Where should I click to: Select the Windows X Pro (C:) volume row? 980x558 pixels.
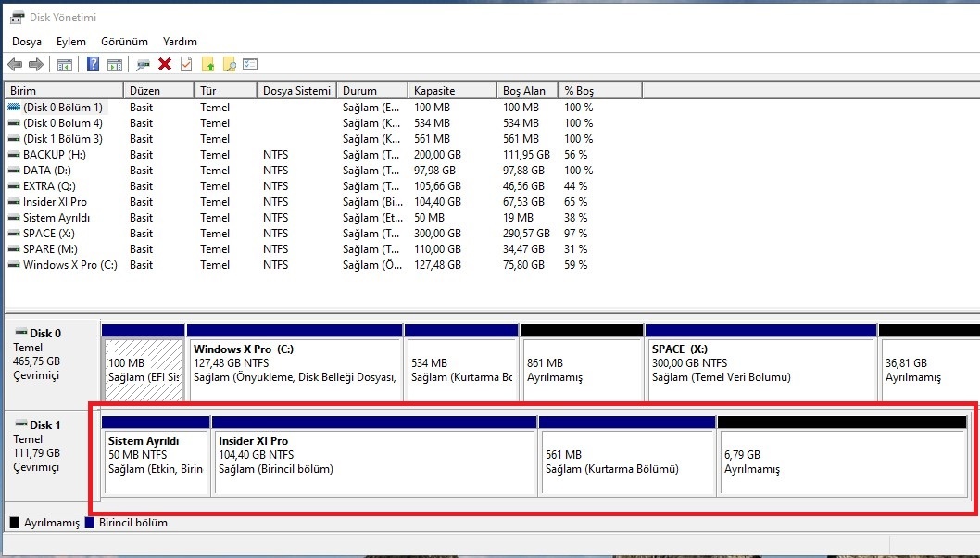(300, 264)
